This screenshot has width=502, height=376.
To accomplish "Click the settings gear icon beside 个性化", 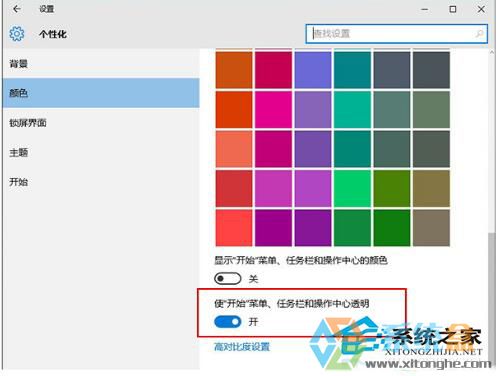I will click(x=17, y=34).
